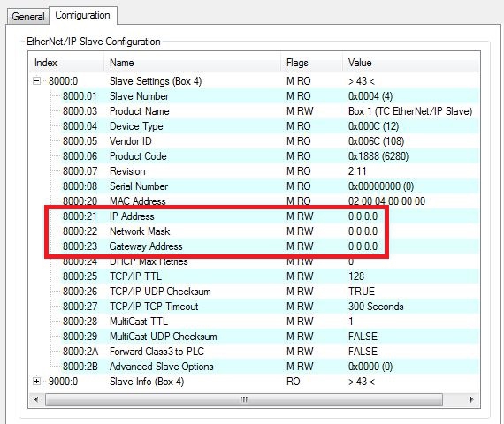Expand the 9000:0 Slave Info node
The width and height of the screenshot is (504, 424).
(x=37, y=382)
